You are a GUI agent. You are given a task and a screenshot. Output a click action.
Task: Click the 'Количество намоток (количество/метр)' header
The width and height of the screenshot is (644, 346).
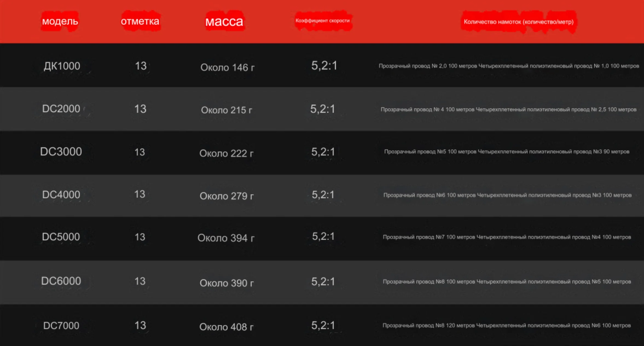(x=519, y=22)
